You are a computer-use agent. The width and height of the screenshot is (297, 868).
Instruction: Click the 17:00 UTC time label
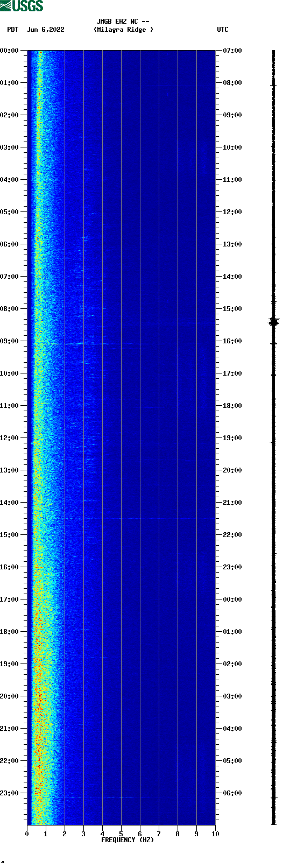pyautogui.click(x=232, y=373)
